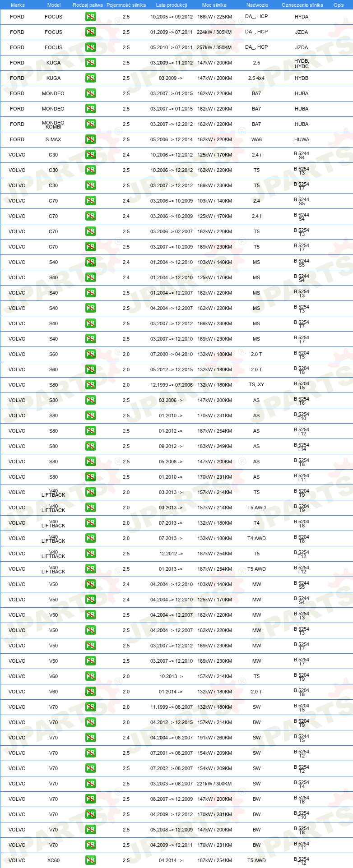Click the Moc silnika column header
Image resolution: width=353 pixels, height=868 pixels.
coord(214,5)
